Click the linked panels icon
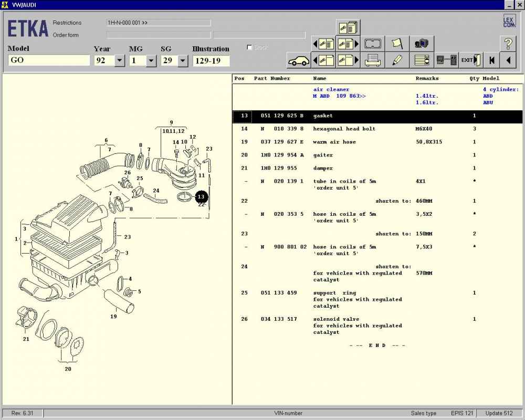The image size is (525, 420). 446,60
